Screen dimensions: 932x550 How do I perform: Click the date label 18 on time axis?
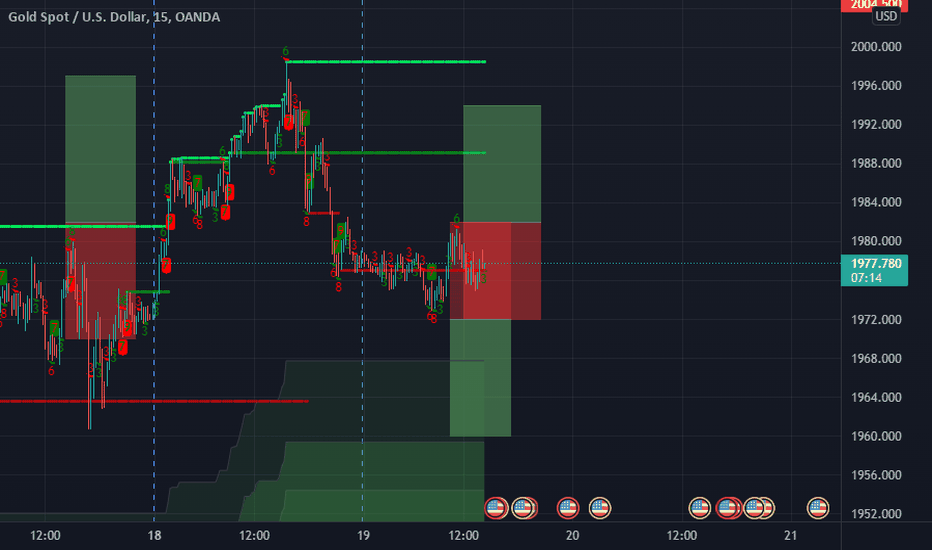(x=154, y=536)
